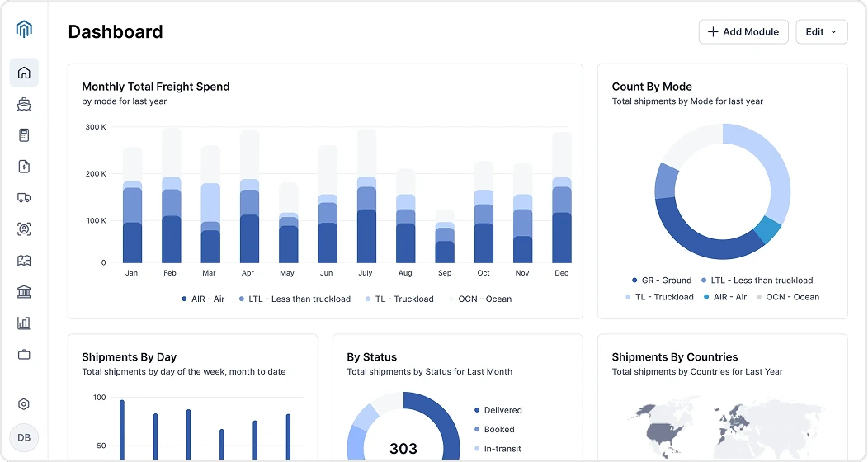Toggle TL - Truckload legend in freight spend
The image size is (868, 462).
point(399,299)
